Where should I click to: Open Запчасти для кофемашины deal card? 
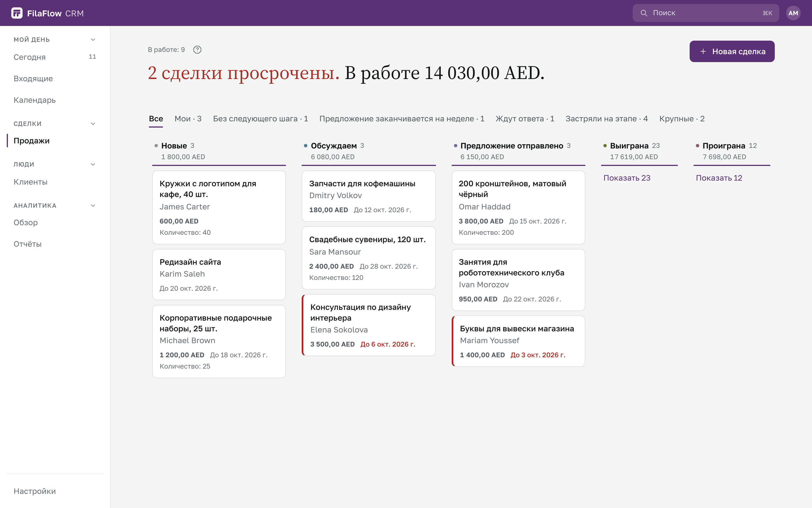click(369, 196)
